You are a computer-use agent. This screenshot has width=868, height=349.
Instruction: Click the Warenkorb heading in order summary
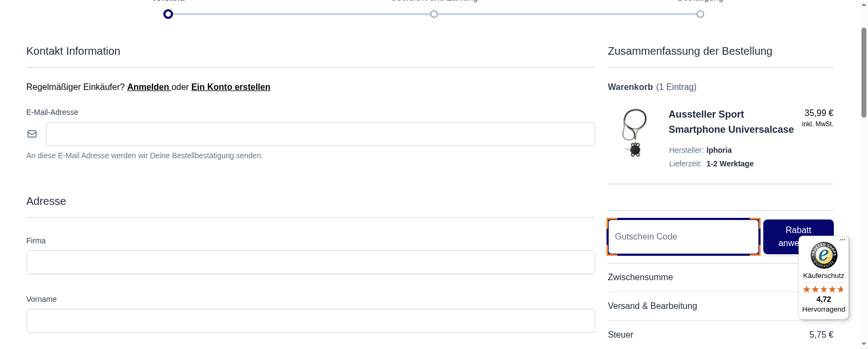[x=630, y=87]
